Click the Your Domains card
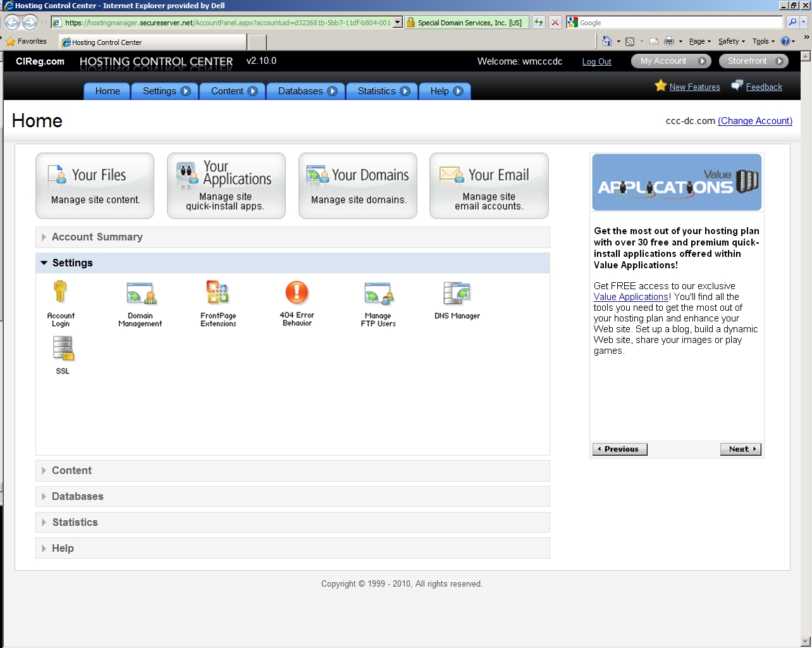This screenshot has height=648, width=812. pos(358,186)
